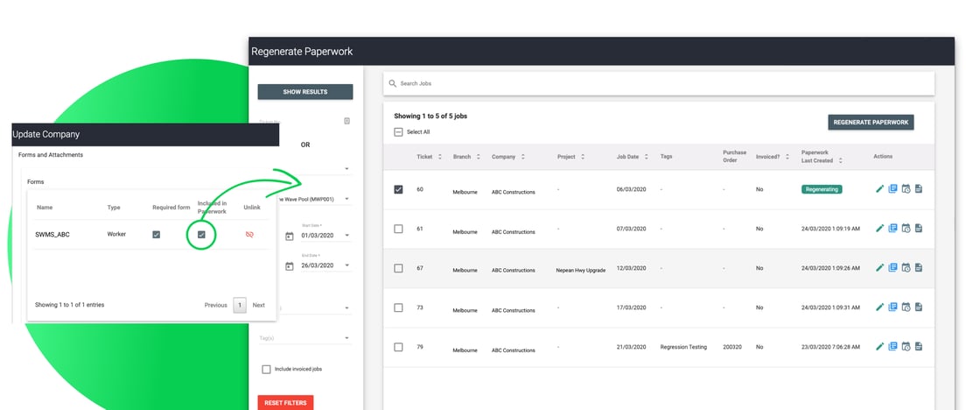Click the red Reset Filters button
This screenshot has width=980, height=410.
(285, 402)
